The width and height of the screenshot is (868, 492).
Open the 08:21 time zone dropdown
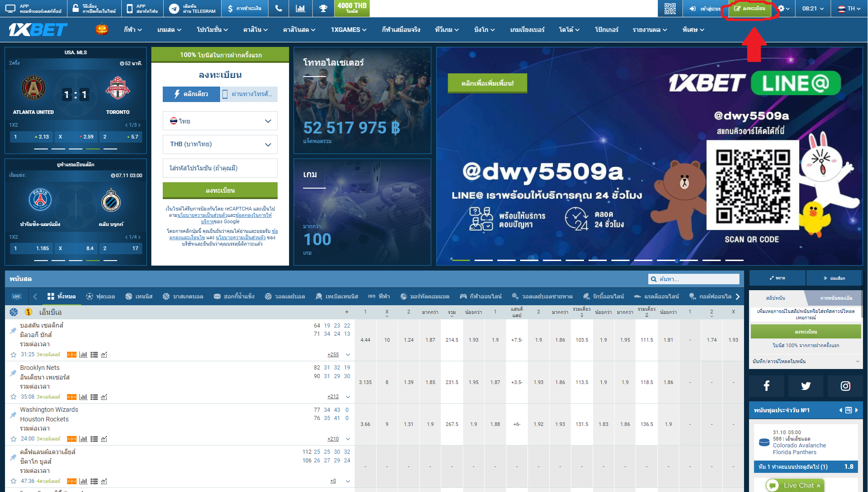coord(813,9)
